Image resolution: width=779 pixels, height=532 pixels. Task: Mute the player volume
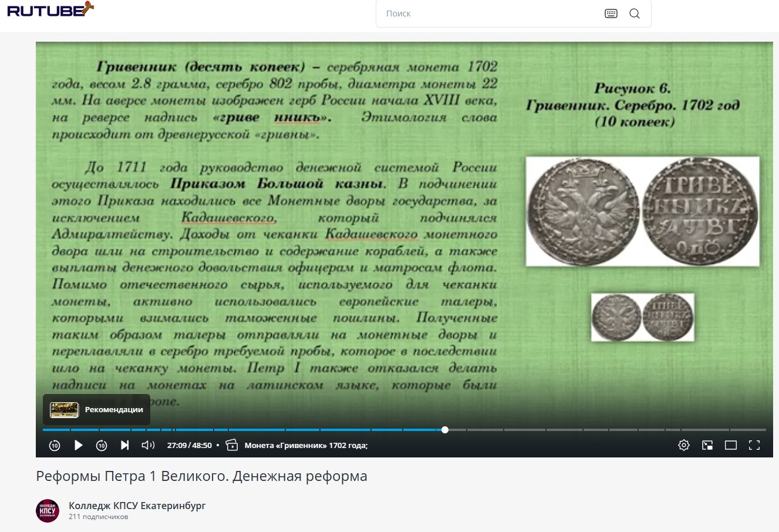point(148,445)
